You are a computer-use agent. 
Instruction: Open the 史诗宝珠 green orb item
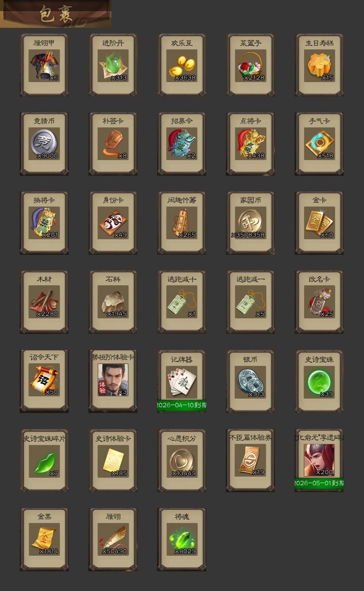coord(319,381)
